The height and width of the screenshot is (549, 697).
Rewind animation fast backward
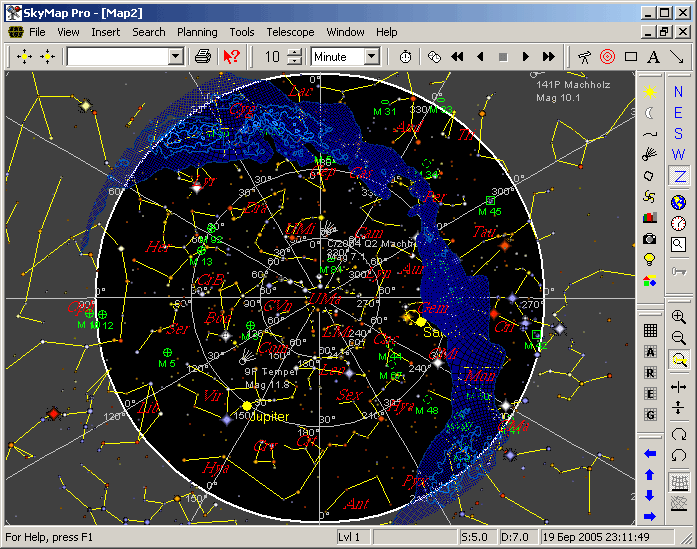[x=457, y=57]
